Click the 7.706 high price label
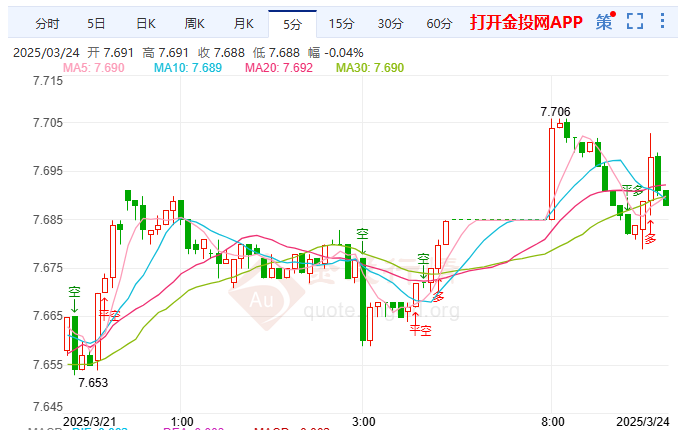 point(555,112)
